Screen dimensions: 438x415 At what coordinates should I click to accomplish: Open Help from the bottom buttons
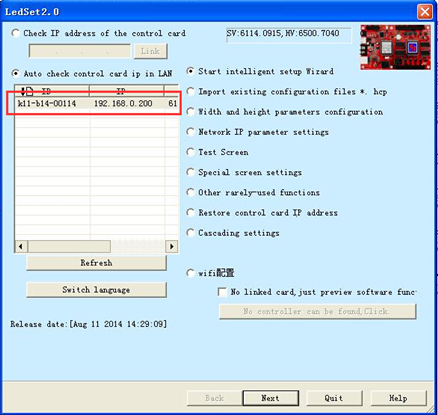point(399,398)
